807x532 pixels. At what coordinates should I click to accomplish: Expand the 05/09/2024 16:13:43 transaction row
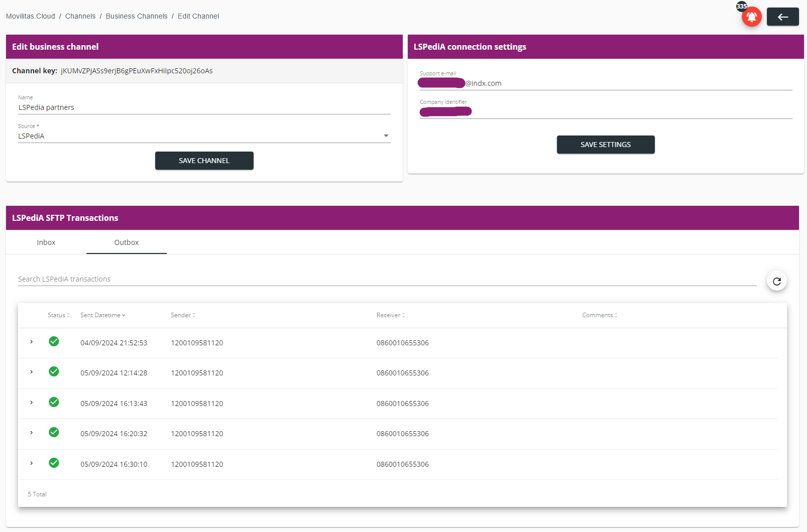[31, 403]
